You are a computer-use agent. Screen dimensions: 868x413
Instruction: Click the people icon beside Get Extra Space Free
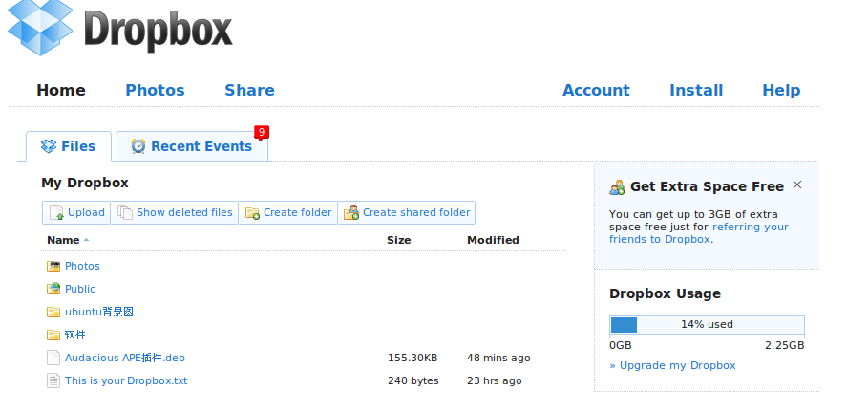617,187
